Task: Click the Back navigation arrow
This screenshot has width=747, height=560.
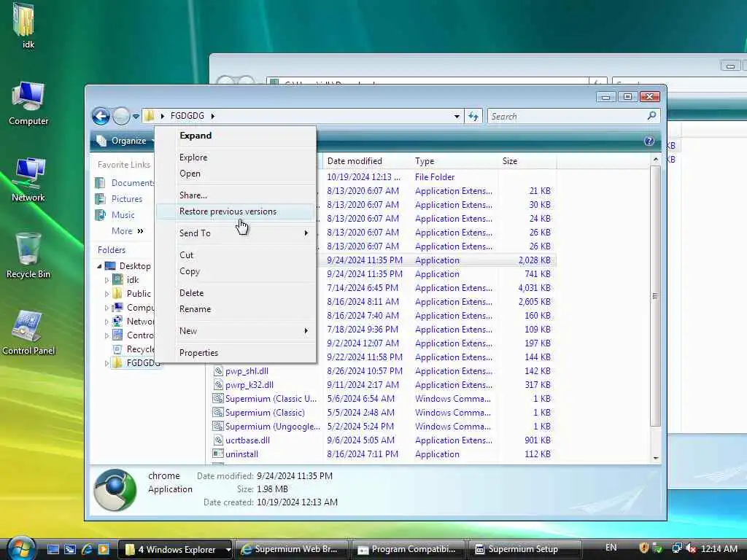Action: 101,116
